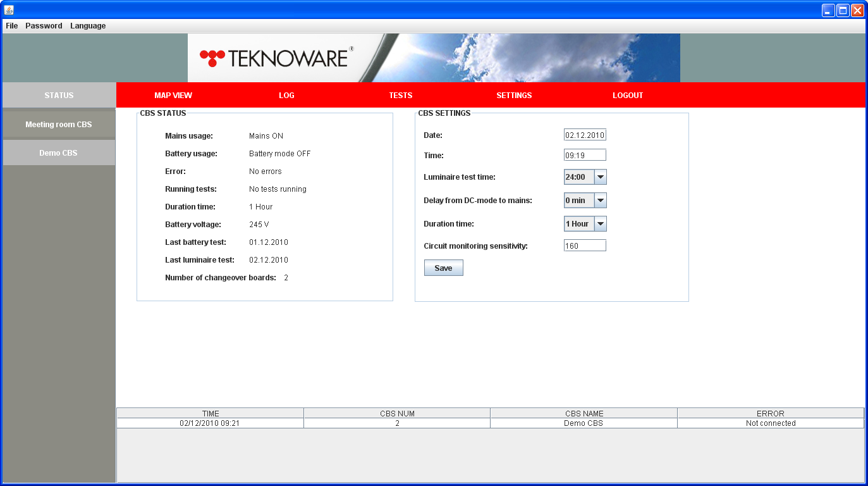Close the application window
Viewport: 868px width, 486px height.
[x=857, y=10]
